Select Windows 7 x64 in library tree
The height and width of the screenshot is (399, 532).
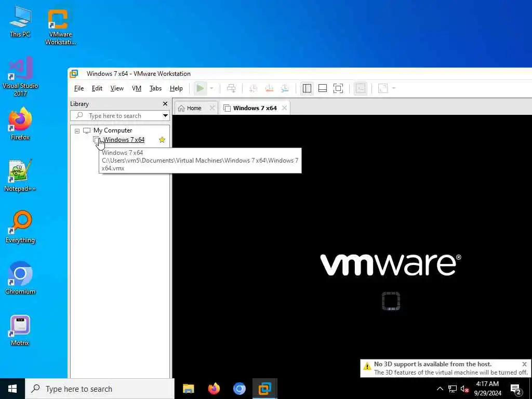(124, 139)
